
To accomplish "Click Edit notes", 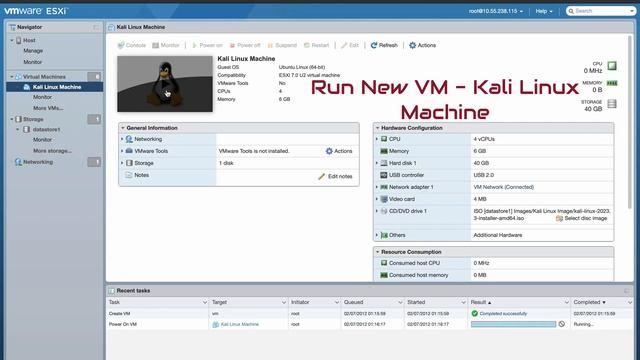I will click(335, 176).
